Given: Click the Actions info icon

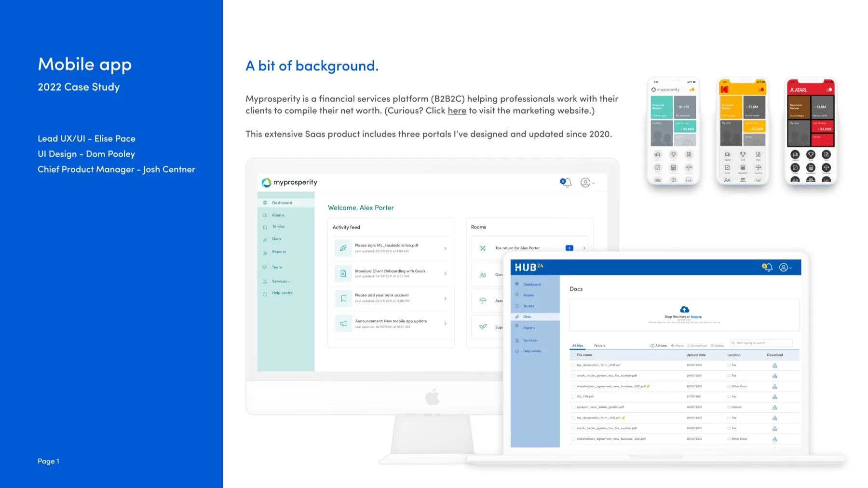Looking at the screenshot, I should coord(652,346).
